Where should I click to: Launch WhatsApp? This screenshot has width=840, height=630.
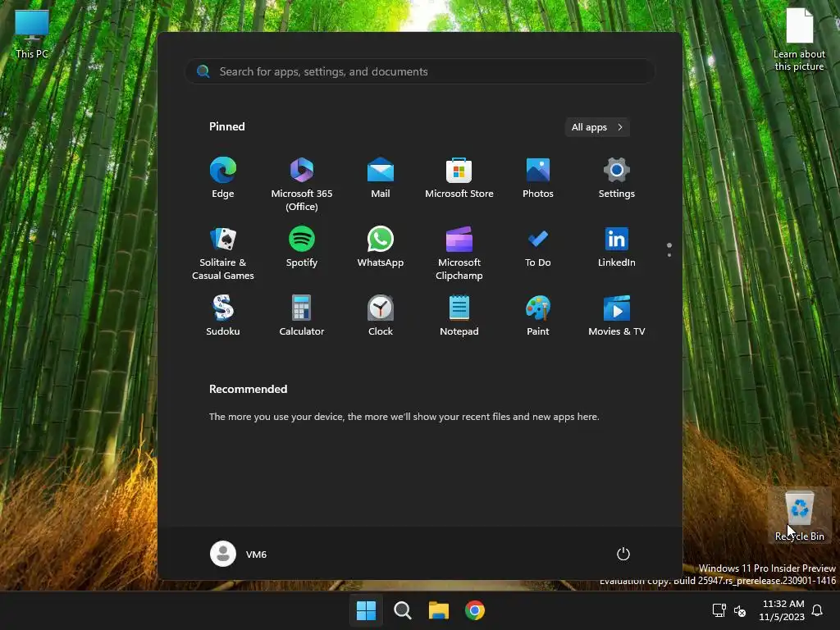click(381, 247)
